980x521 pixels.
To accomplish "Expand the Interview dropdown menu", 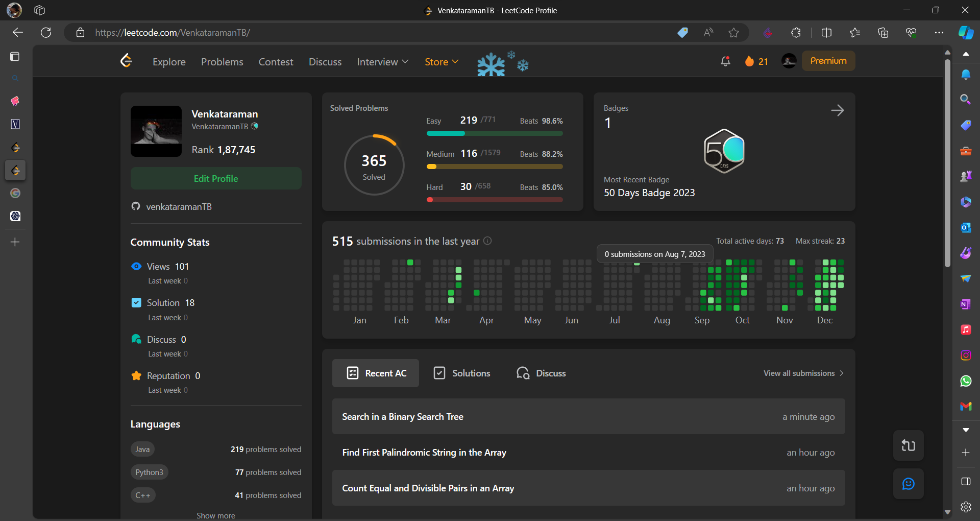I will 382,62.
